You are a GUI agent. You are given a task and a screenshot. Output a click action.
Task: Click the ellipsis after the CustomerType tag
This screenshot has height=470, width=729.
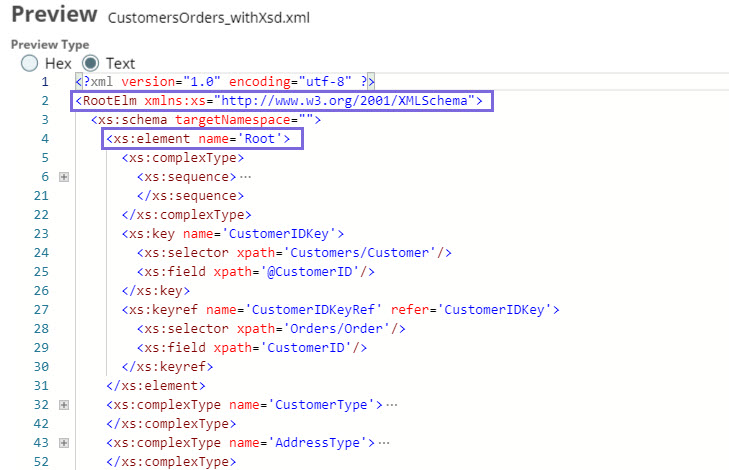392,404
